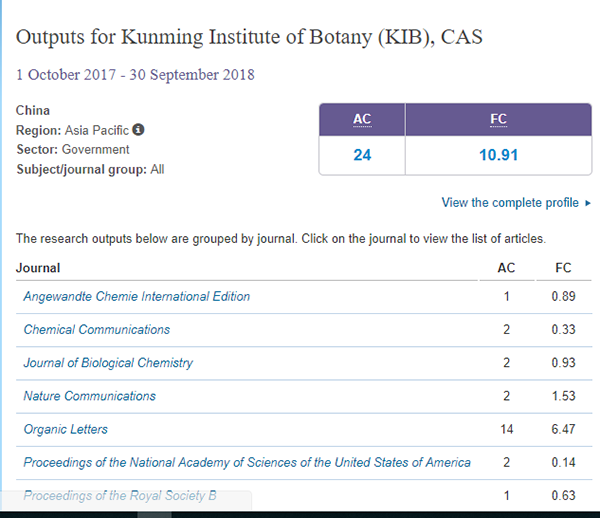Image resolution: width=600 pixels, height=518 pixels.
Task: Open Nature Communications journal articles
Action: point(90,396)
